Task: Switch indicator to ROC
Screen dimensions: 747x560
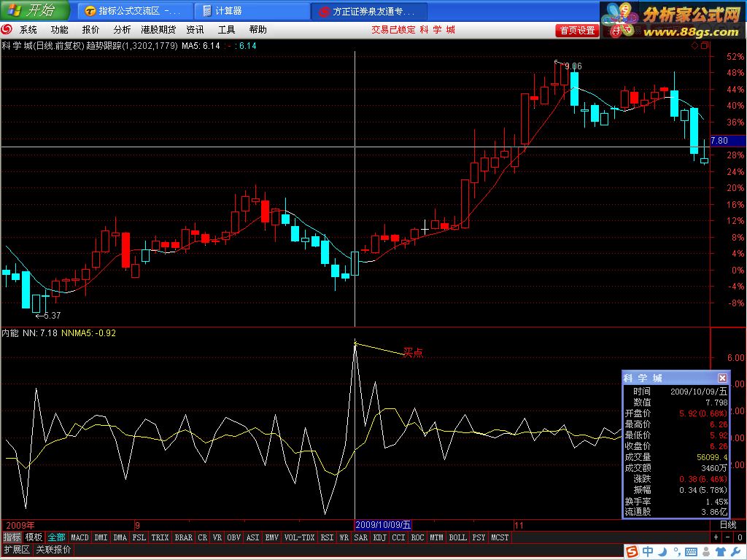Action: pos(417,537)
